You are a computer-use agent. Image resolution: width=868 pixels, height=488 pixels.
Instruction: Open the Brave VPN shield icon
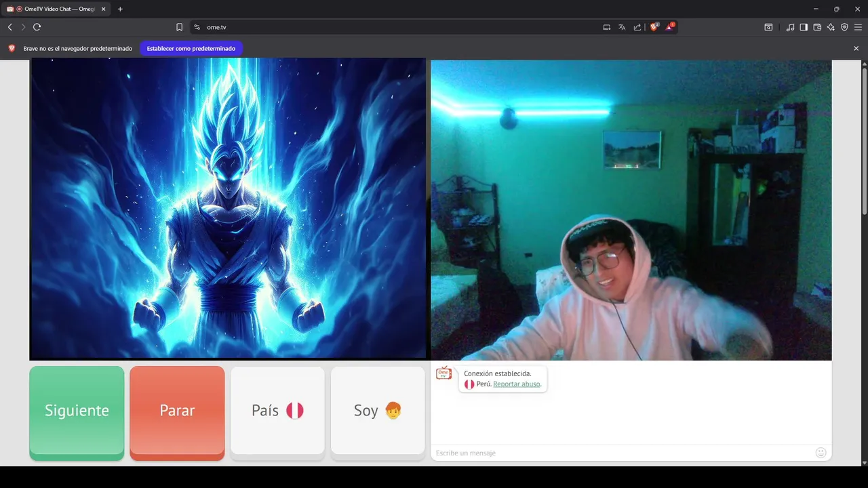coord(844,27)
